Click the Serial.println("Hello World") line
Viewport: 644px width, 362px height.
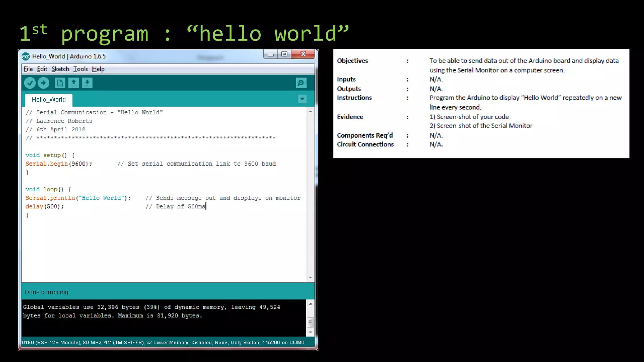pos(78,198)
